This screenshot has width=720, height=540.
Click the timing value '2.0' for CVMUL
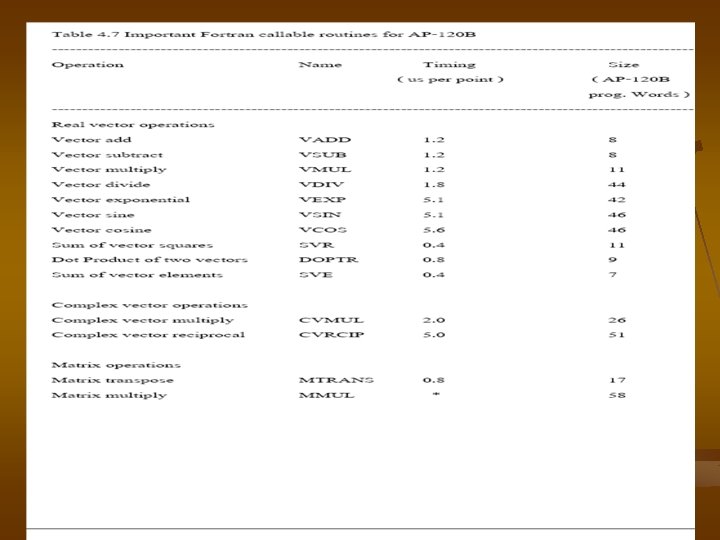tap(433, 320)
